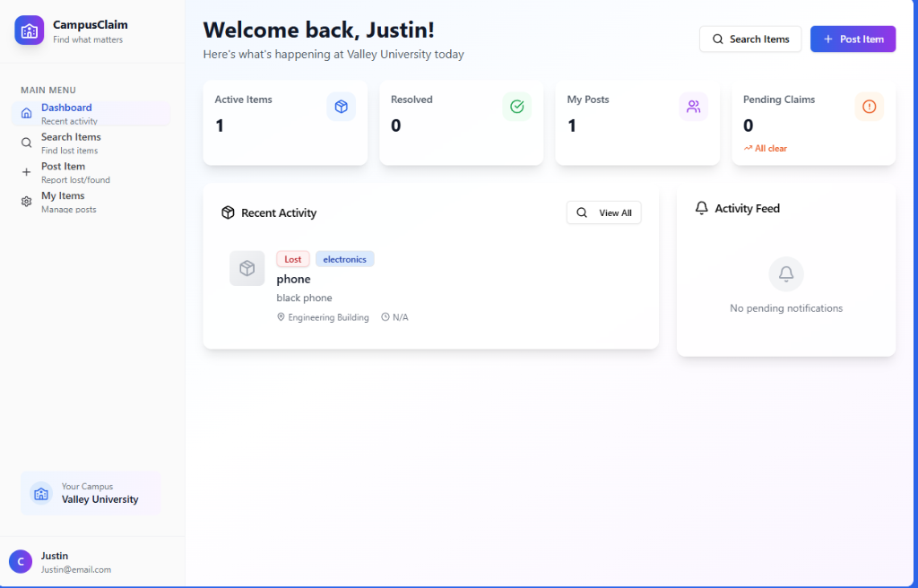Viewport: 918px width, 588px height.
Task: Click View All in Recent Activity
Action: pyautogui.click(x=603, y=212)
